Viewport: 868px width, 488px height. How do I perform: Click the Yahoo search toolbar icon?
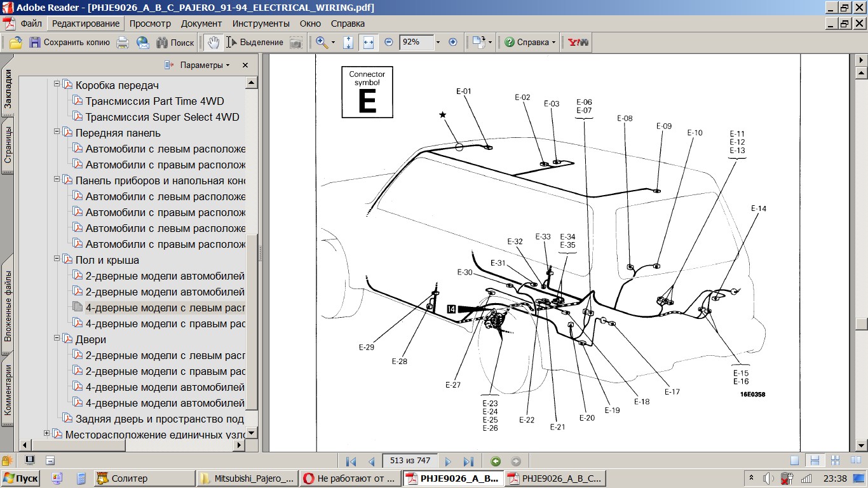click(578, 43)
